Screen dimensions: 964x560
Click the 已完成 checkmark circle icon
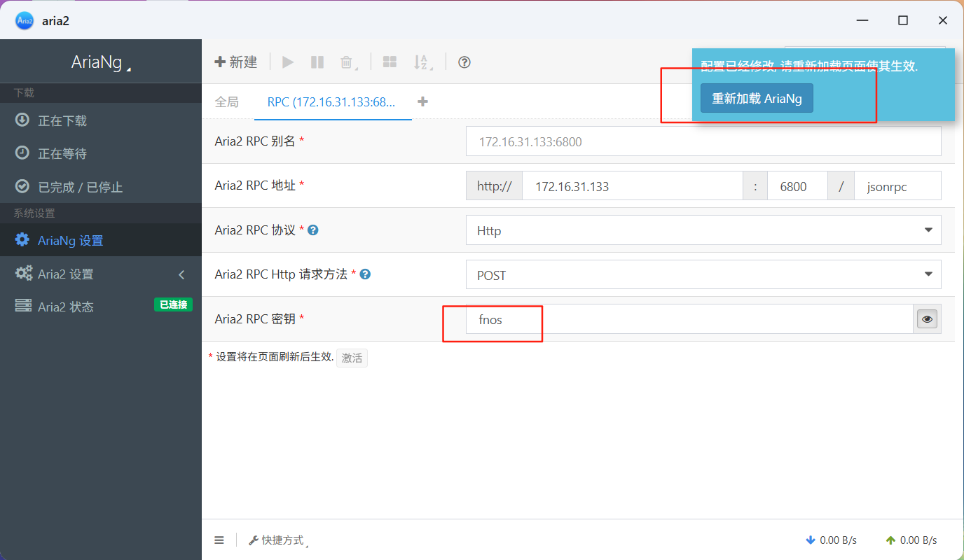tap(22, 186)
